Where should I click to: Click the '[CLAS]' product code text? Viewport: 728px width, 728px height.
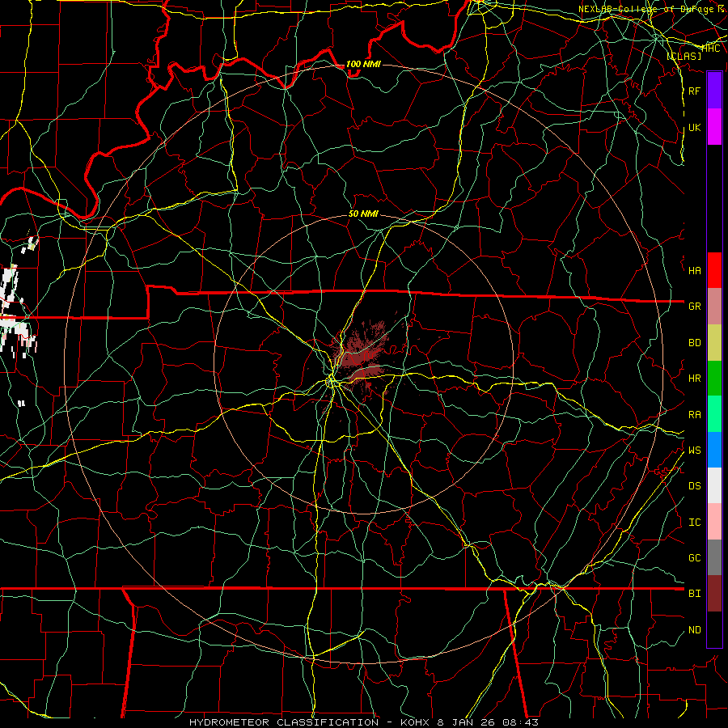pos(684,57)
